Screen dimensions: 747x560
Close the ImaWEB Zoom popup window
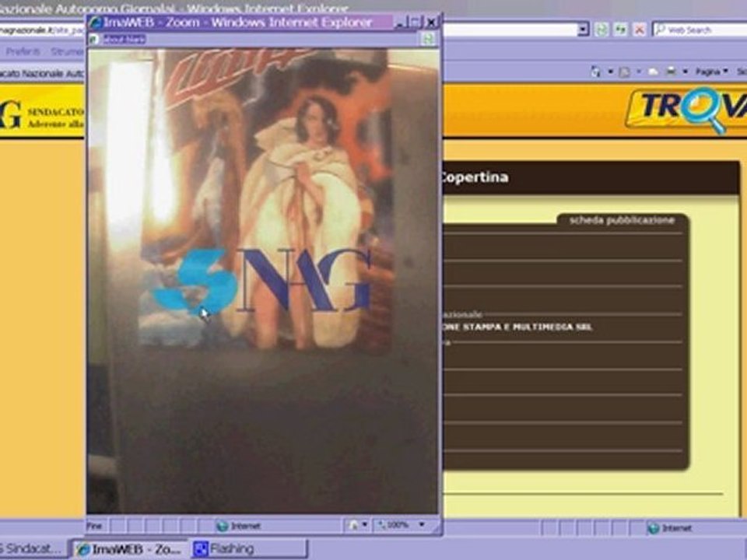point(430,22)
